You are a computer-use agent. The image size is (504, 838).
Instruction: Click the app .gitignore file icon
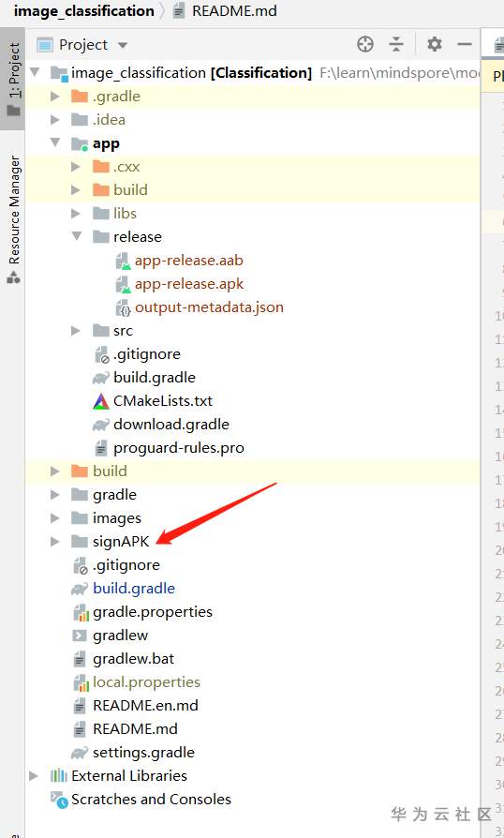tap(101, 354)
